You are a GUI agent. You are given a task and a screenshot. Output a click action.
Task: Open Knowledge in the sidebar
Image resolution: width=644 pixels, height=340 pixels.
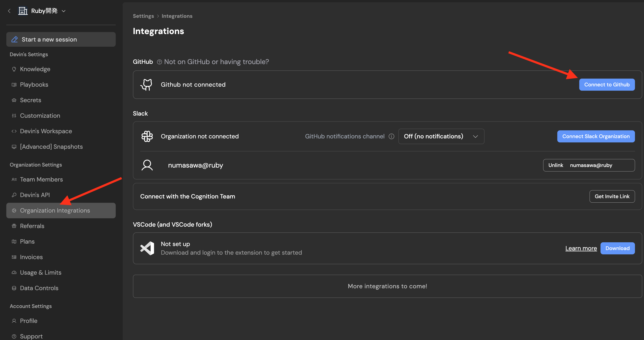[x=35, y=69]
